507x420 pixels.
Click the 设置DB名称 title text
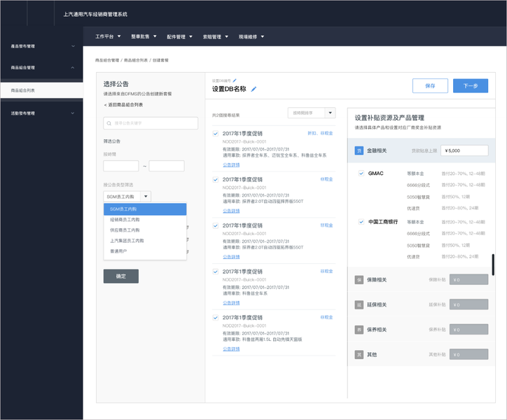(229, 89)
